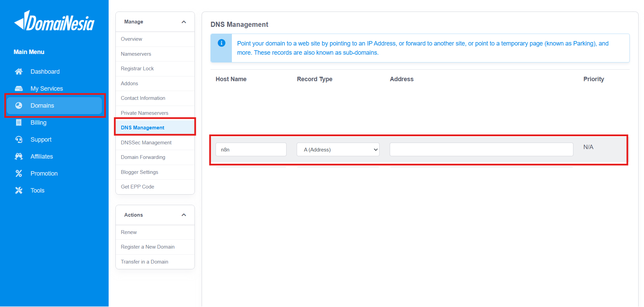
Task: Click the DomaiNesia logo
Action: pos(54,21)
